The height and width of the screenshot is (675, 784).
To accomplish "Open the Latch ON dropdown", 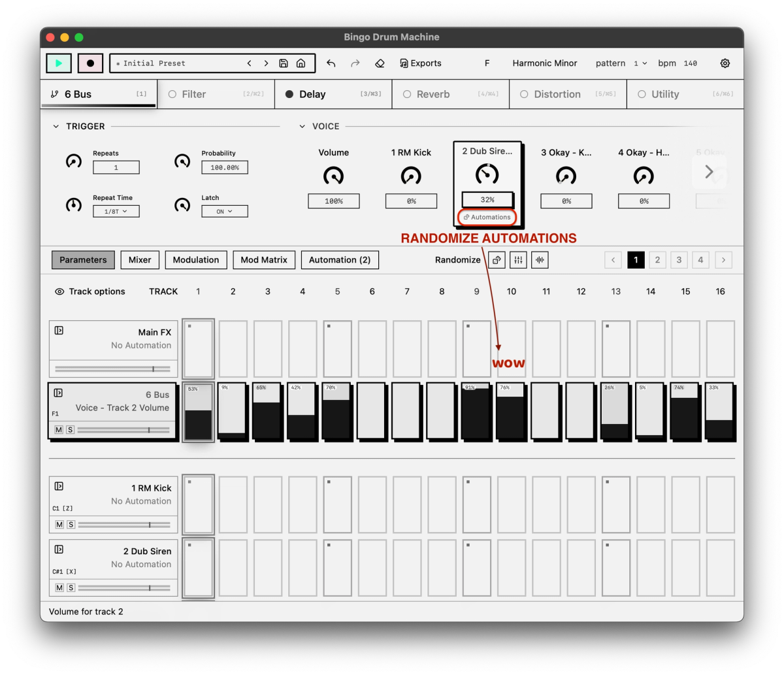I will click(225, 210).
